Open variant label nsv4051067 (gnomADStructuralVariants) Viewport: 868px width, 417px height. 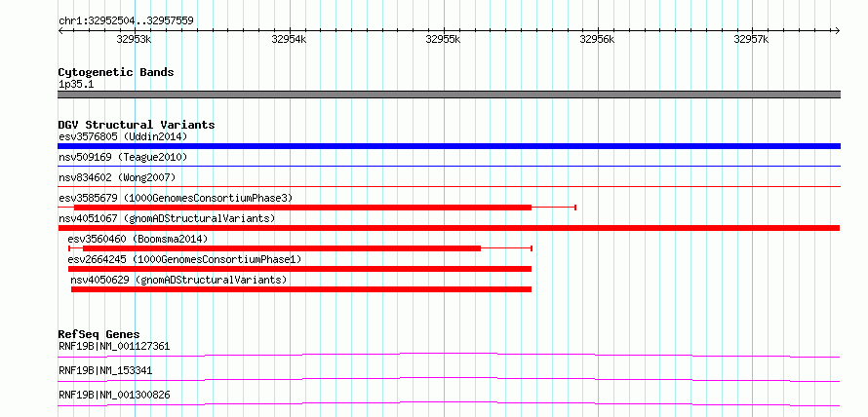[167, 218]
